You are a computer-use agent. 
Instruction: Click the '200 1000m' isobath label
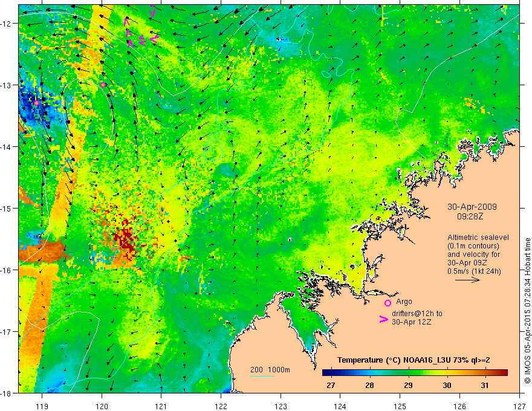click(270, 370)
